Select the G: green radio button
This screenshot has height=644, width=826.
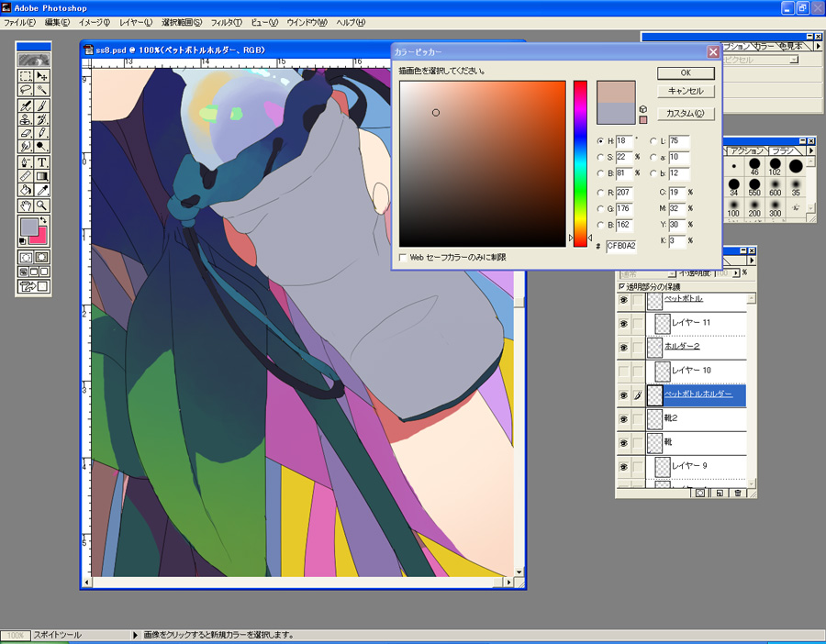click(x=600, y=208)
